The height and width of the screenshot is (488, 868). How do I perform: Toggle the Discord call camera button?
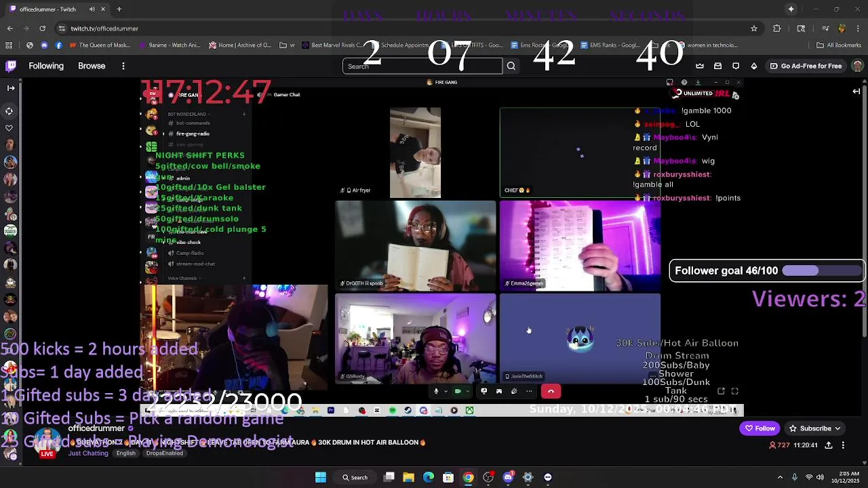[x=458, y=391]
